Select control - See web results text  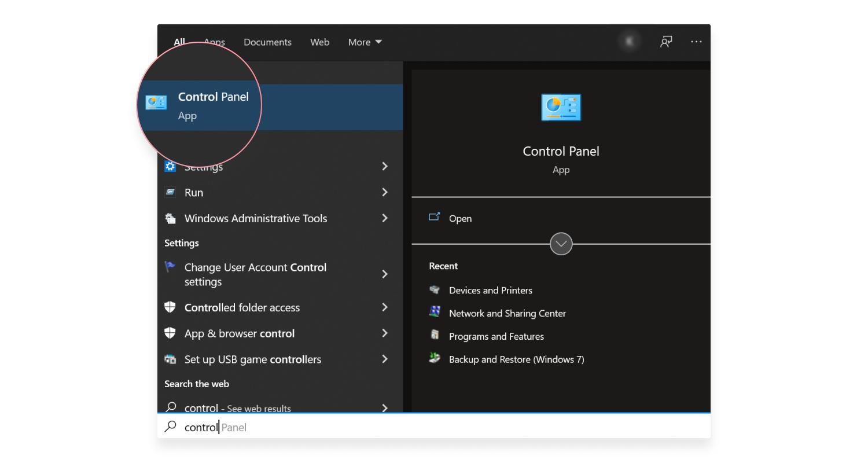(237, 408)
